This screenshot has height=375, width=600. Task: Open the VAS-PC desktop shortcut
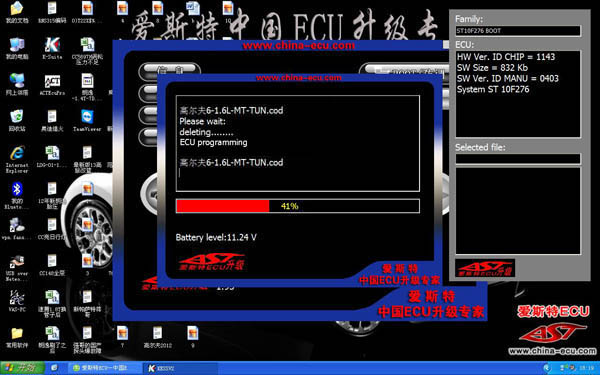[17, 301]
